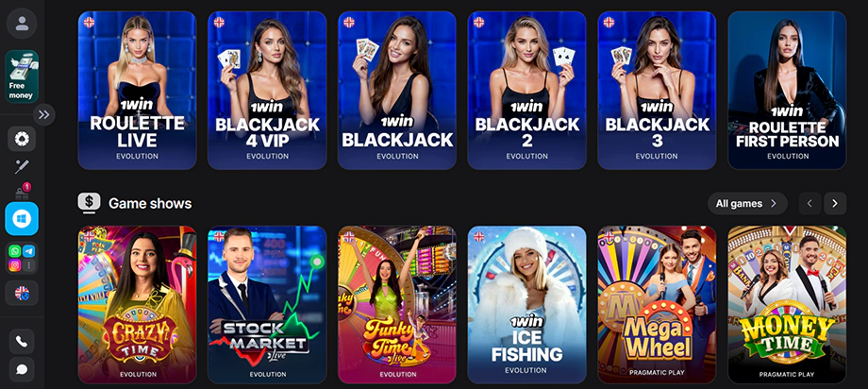Open the live chat bubble icon
This screenshot has height=389, width=868.
click(x=22, y=369)
